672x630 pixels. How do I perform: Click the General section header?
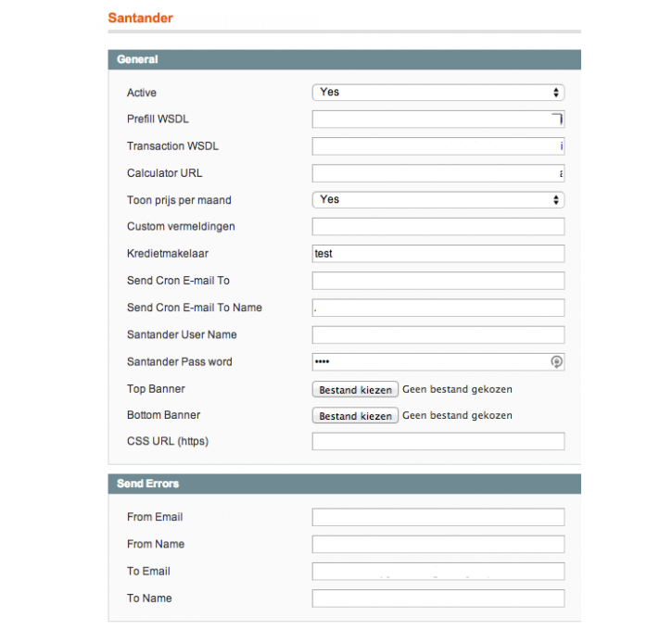[x=344, y=59]
